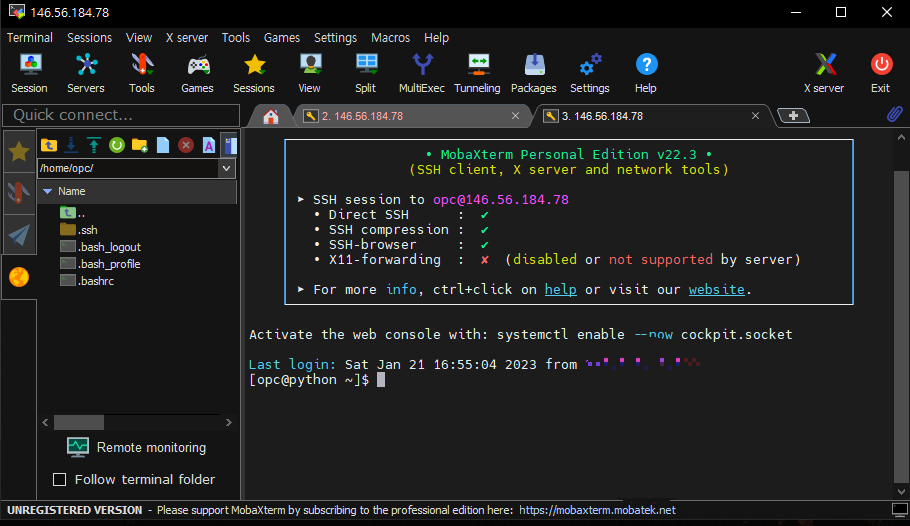This screenshot has height=526, width=910.
Task: Click the /home/opc/ path field
Action: tap(128, 168)
